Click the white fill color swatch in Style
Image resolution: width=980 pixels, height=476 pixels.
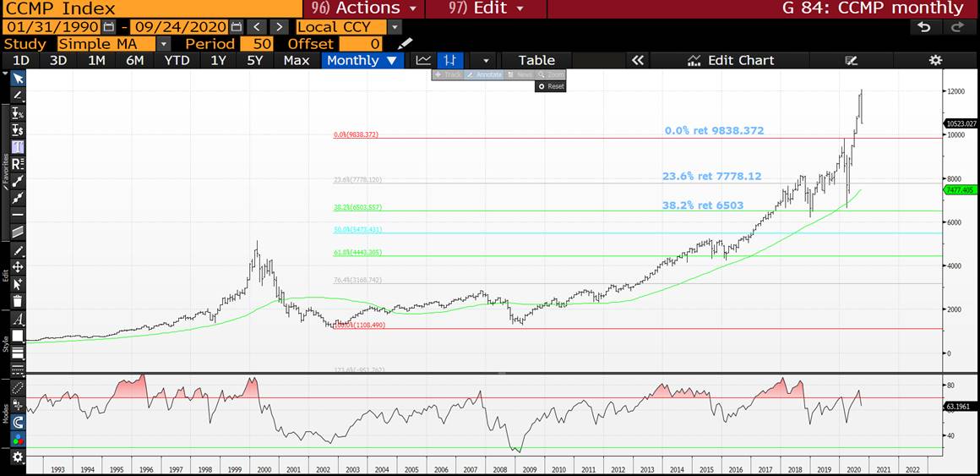pos(18,336)
